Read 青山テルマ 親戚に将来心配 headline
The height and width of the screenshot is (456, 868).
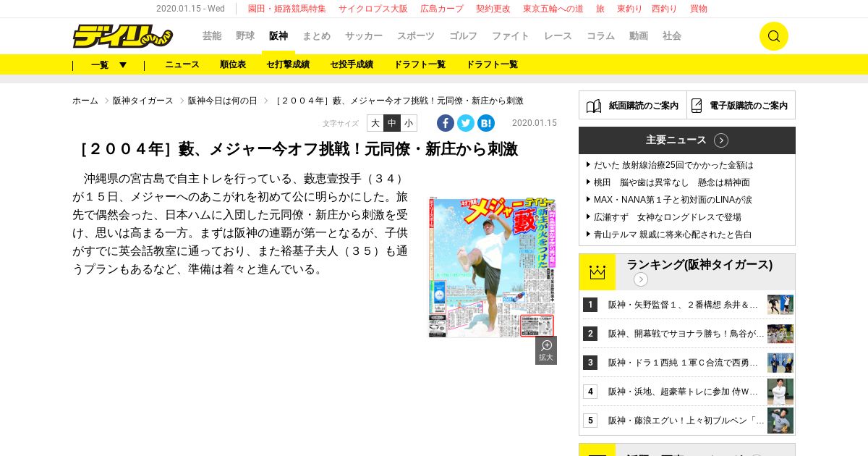(x=673, y=235)
